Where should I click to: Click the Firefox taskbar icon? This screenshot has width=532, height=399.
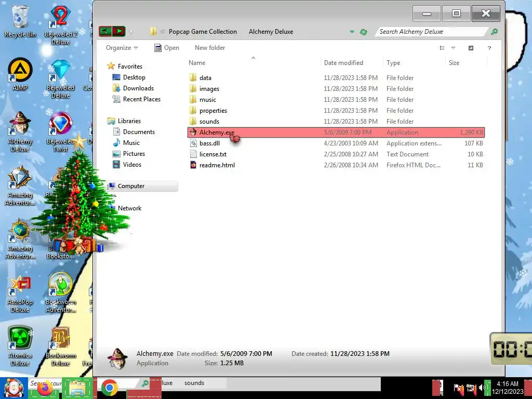(45, 388)
